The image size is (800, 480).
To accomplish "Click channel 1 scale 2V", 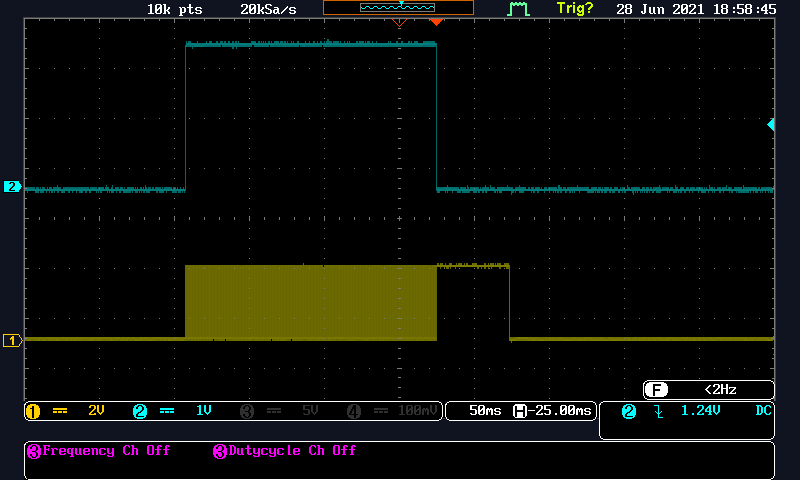I will (96, 411).
